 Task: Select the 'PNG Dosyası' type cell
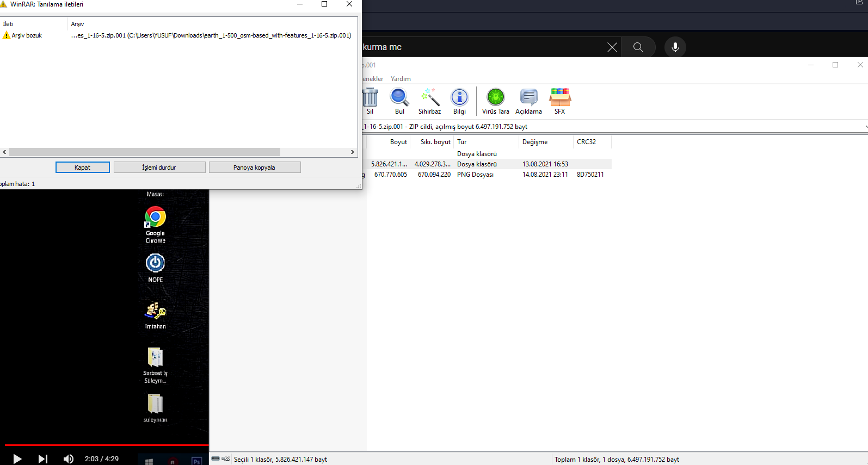[x=476, y=175]
